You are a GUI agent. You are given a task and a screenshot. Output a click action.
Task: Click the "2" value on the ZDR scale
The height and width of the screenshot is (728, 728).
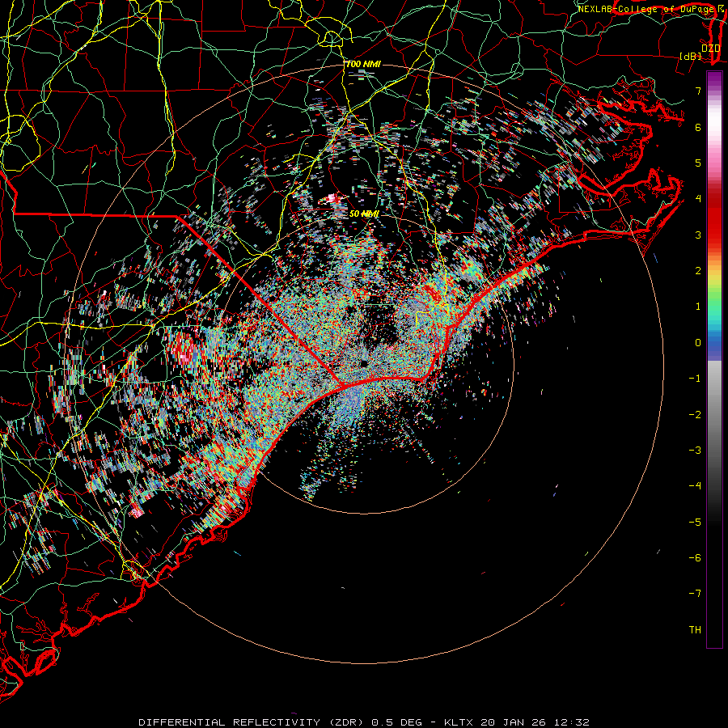pos(698,271)
